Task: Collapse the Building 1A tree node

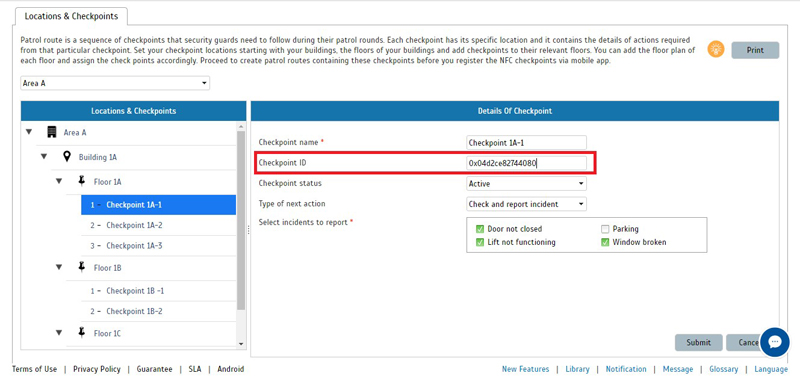Action: [44, 157]
